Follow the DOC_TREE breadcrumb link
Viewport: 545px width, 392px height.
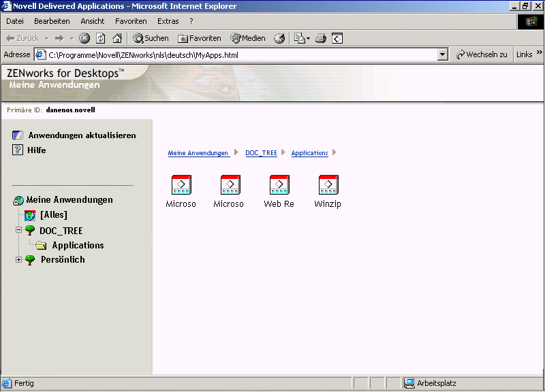pyautogui.click(x=261, y=152)
